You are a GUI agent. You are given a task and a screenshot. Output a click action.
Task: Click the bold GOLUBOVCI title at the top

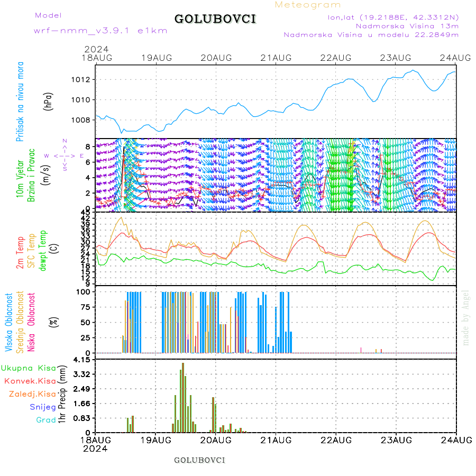click(215, 19)
